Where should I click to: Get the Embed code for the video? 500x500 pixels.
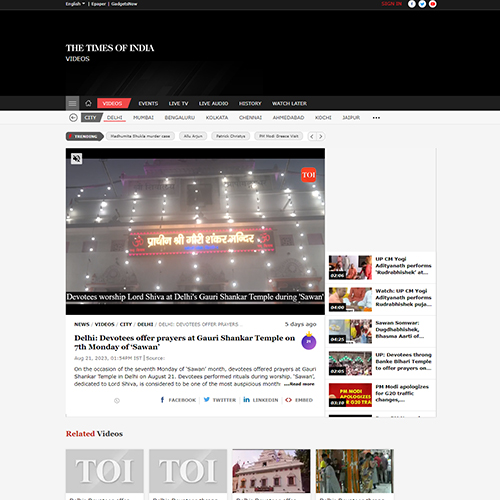pyautogui.click(x=299, y=400)
